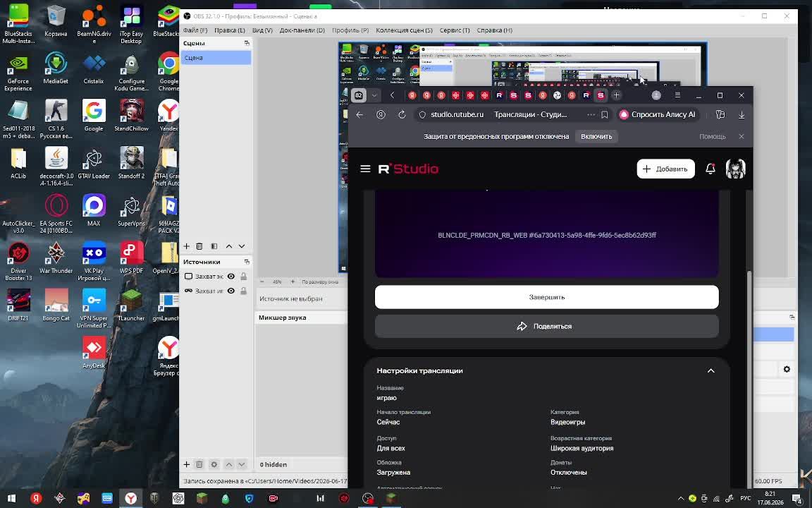
Task: Reload the studio.rutube.ru page
Action: pos(402,114)
